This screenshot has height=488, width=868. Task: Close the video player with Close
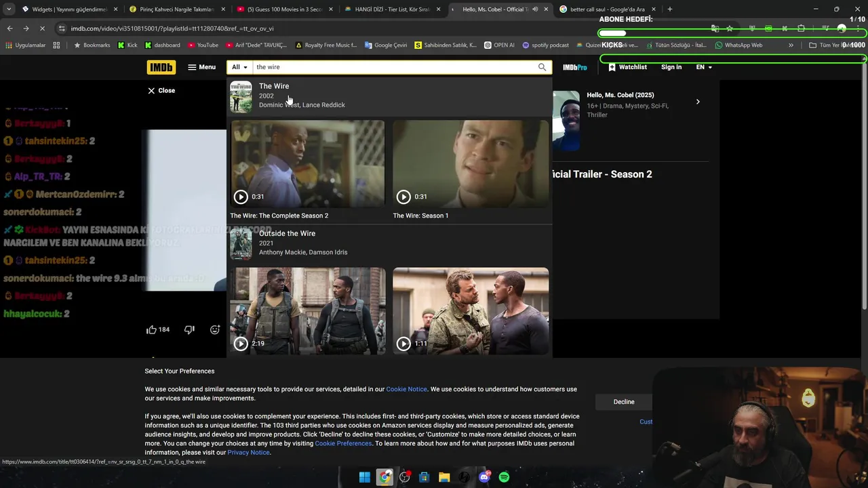click(x=161, y=90)
